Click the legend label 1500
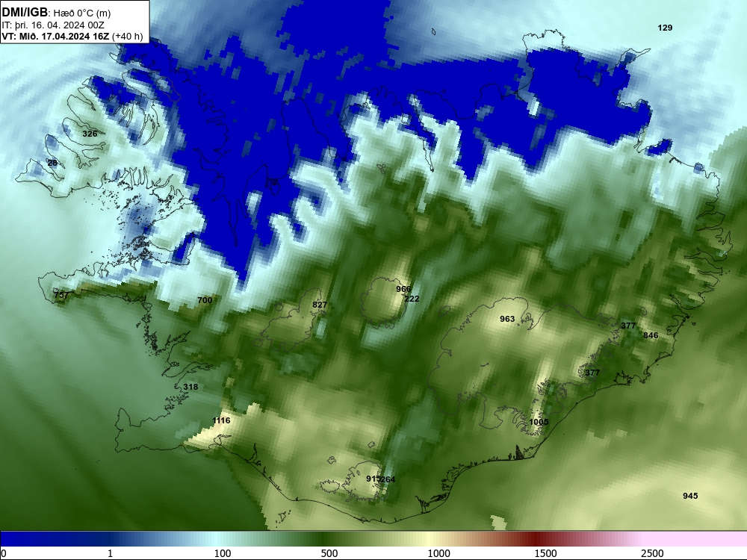 click(x=545, y=553)
